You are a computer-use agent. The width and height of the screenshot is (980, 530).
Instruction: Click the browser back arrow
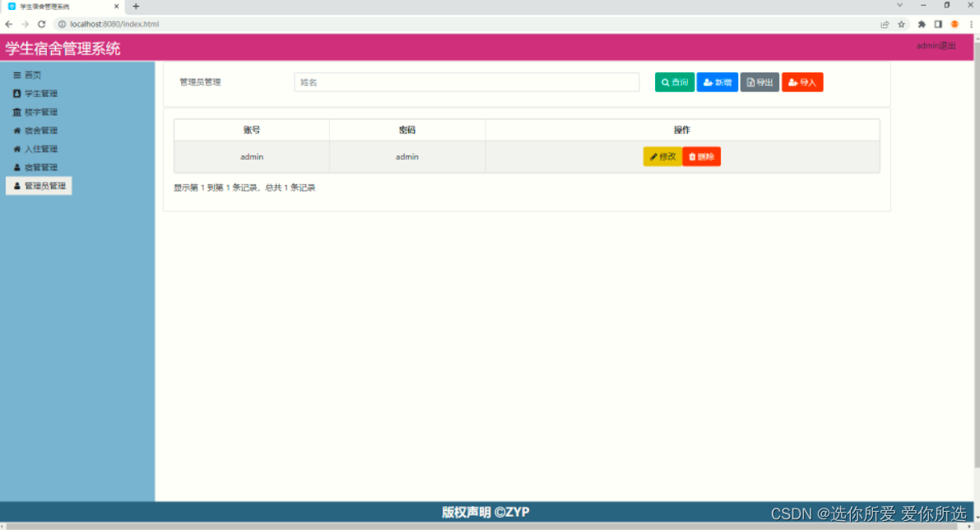coord(9,25)
